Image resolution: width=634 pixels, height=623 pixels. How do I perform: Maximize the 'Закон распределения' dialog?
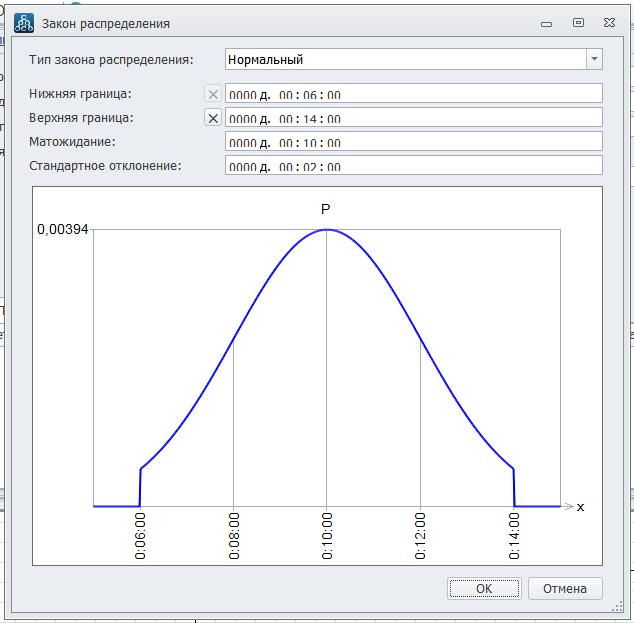point(578,22)
